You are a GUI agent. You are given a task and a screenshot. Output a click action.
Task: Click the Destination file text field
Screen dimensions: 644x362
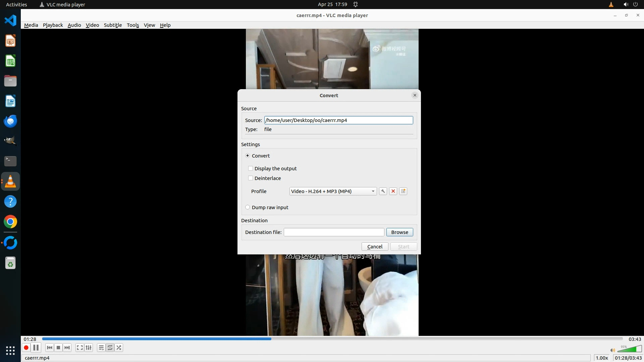click(x=334, y=232)
